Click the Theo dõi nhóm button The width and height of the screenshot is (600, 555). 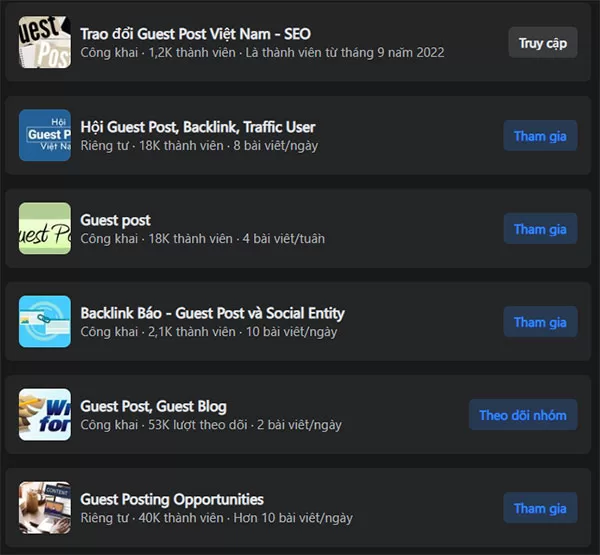[x=523, y=415]
